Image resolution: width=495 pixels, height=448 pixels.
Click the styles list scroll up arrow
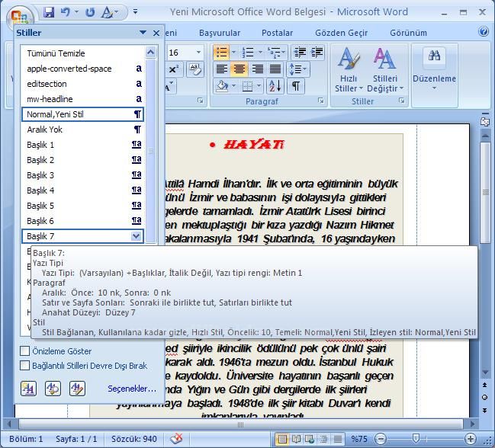click(150, 52)
